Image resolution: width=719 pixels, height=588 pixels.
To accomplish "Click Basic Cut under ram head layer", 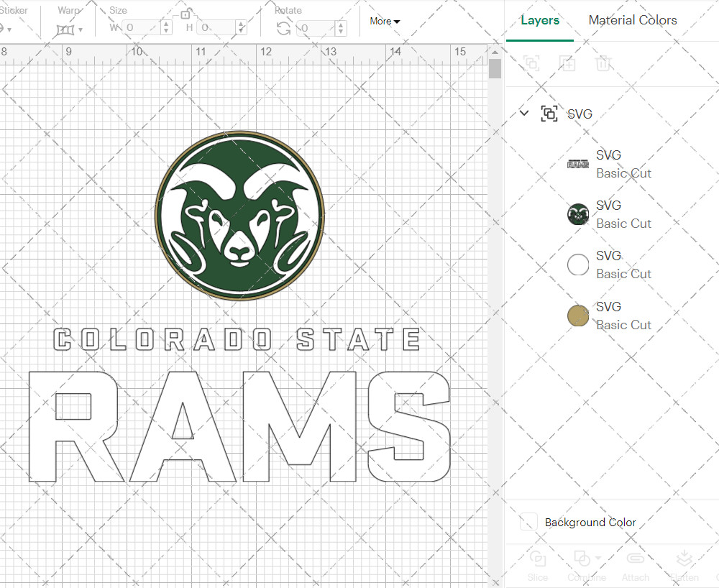I will (623, 224).
